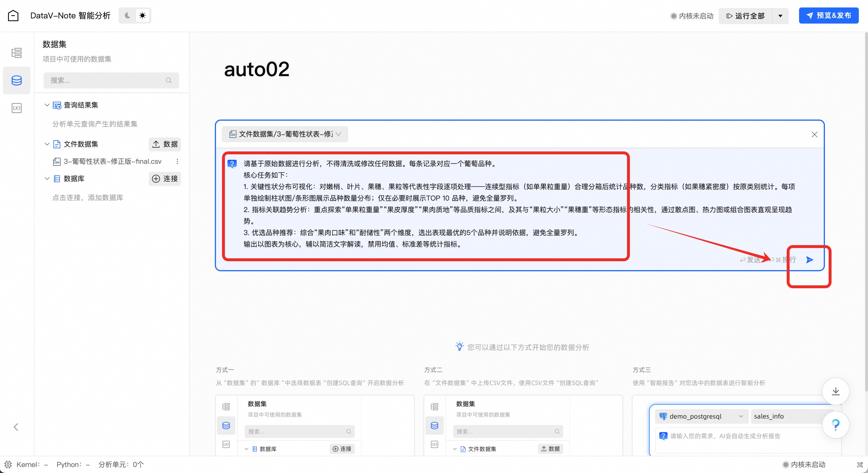The height and width of the screenshot is (473, 868).
Task: Open the 文件数据集 selector dropdown
Action: pos(285,134)
